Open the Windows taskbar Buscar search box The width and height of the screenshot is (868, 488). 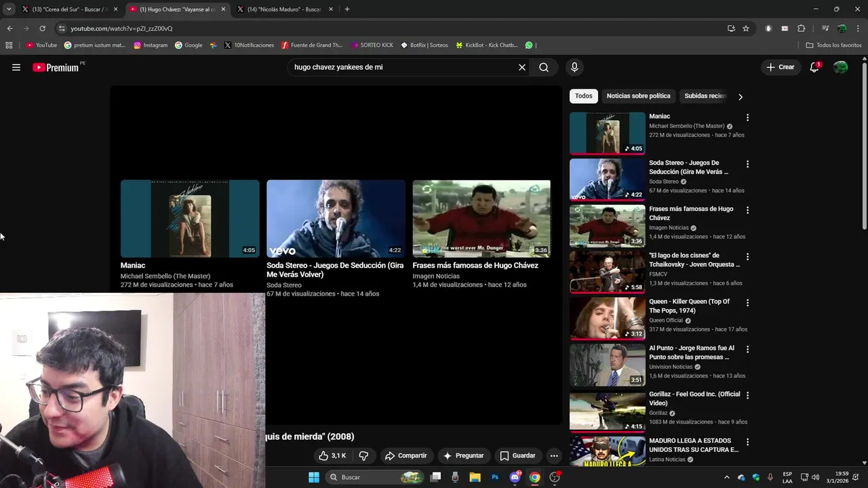click(375, 477)
